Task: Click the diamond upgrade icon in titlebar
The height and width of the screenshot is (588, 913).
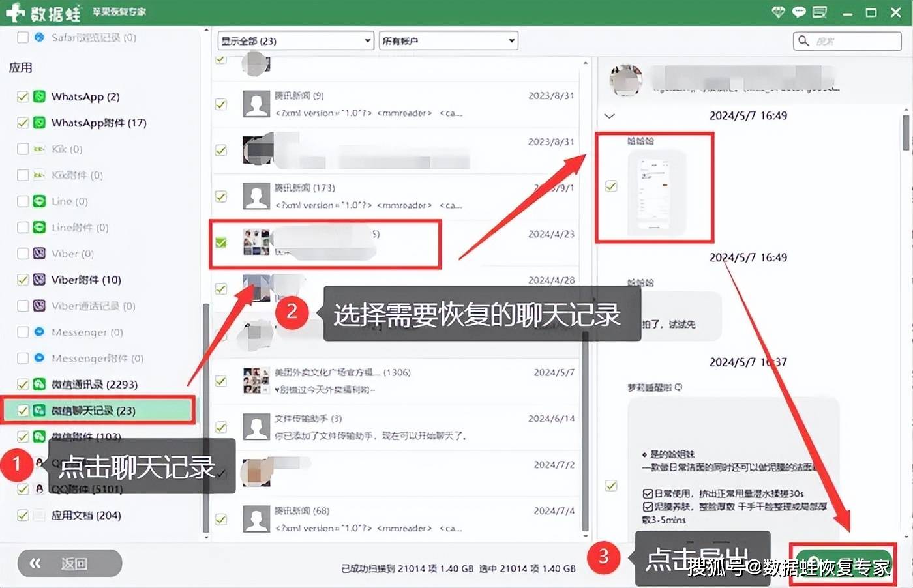Action: [x=777, y=11]
